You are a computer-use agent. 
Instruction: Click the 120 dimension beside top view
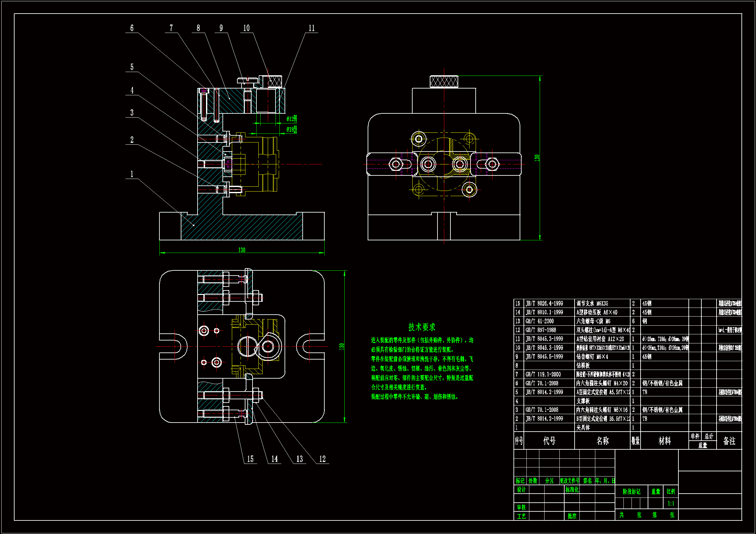[341, 346]
